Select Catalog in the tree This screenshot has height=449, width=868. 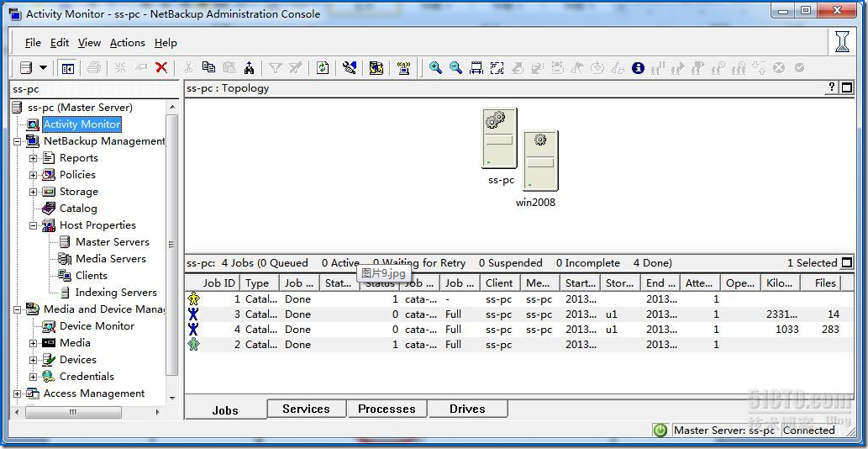78,209
